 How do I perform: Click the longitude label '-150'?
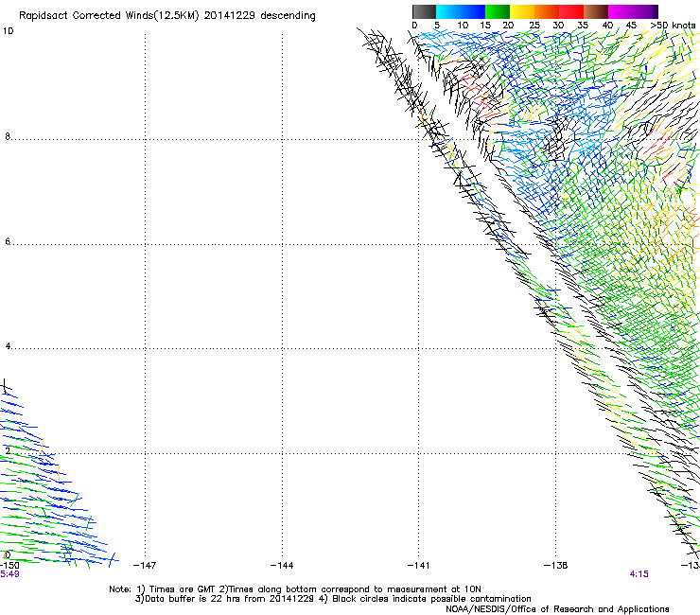click(x=9, y=566)
